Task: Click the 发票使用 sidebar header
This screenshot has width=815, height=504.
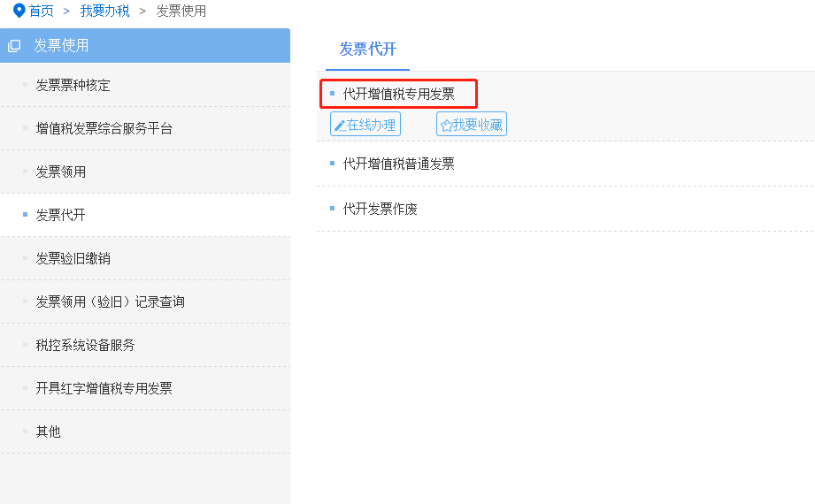Action: [145, 46]
